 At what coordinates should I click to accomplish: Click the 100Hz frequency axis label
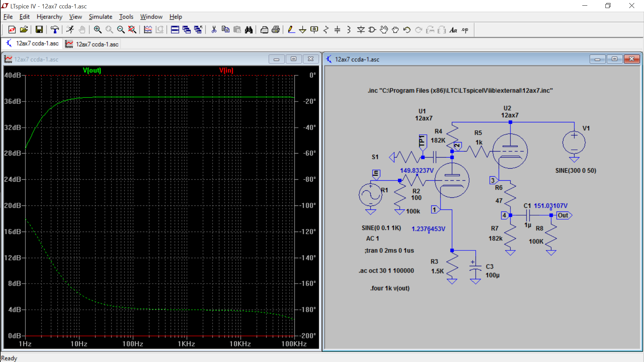click(133, 344)
